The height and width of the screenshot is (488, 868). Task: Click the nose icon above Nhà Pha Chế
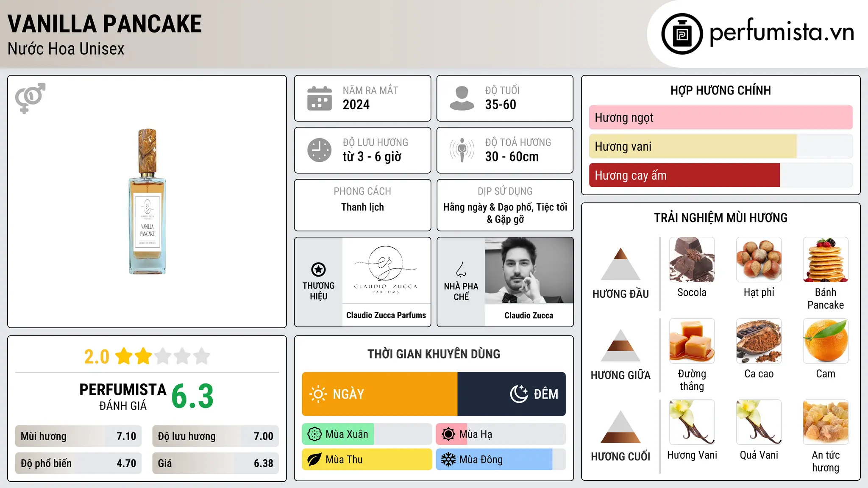[x=461, y=269]
